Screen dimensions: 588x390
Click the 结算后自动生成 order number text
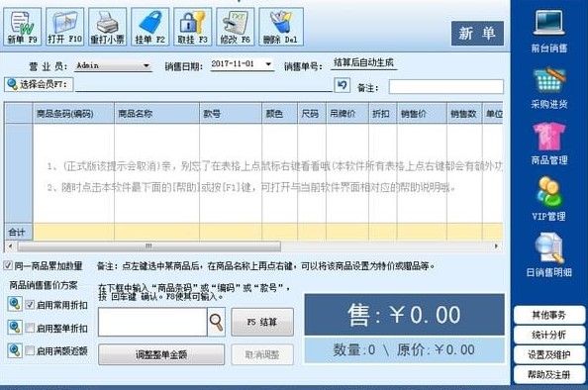(363, 62)
